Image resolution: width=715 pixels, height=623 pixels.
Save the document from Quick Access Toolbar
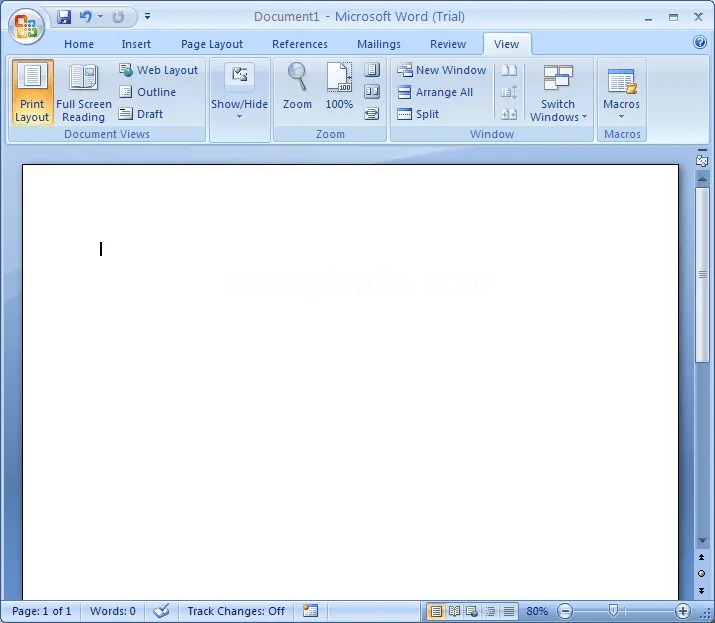click(65, 17)
